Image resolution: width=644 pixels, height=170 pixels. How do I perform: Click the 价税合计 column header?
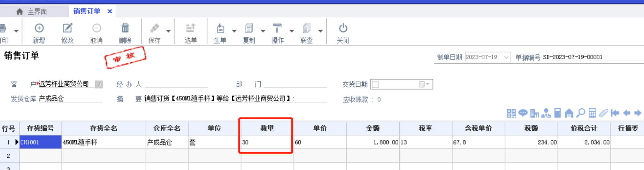(584, 128)
